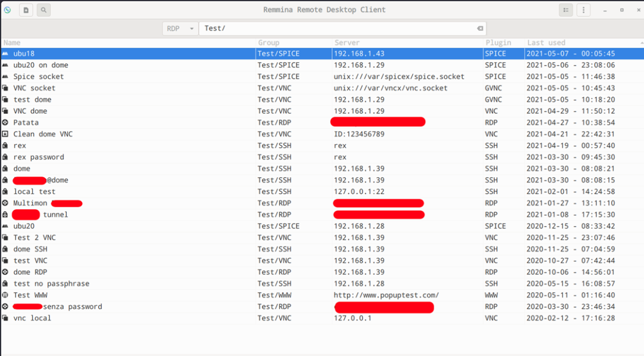Click the SSH lock icon for dome
Image resolution: width=644 pixels, height=356 pixels.
click(x=5, y=168)
